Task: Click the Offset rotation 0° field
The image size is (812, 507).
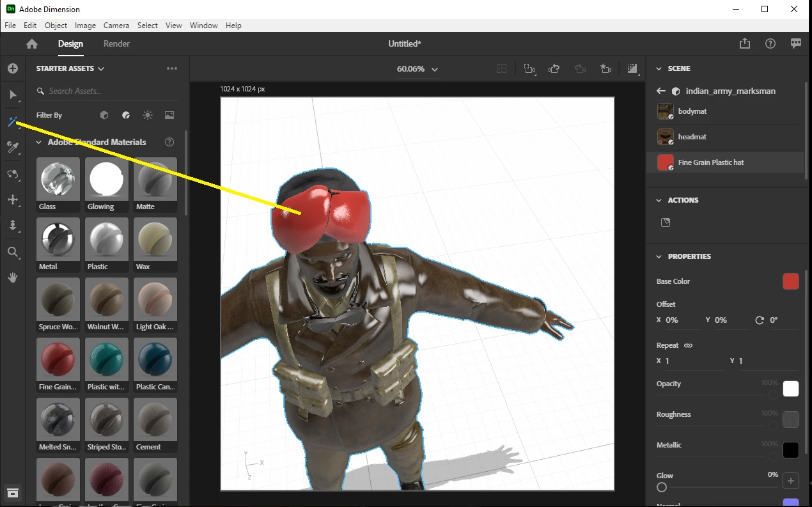Action: pos(783,320)
